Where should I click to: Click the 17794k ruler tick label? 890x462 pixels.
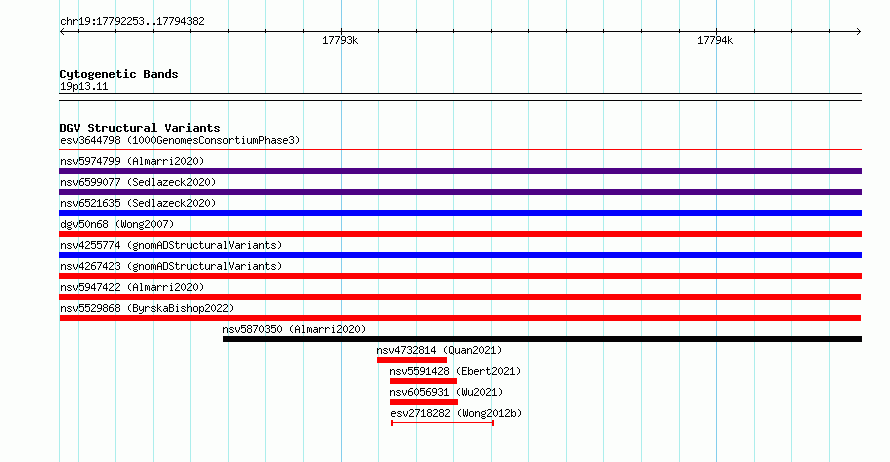[x=715, y=40]
